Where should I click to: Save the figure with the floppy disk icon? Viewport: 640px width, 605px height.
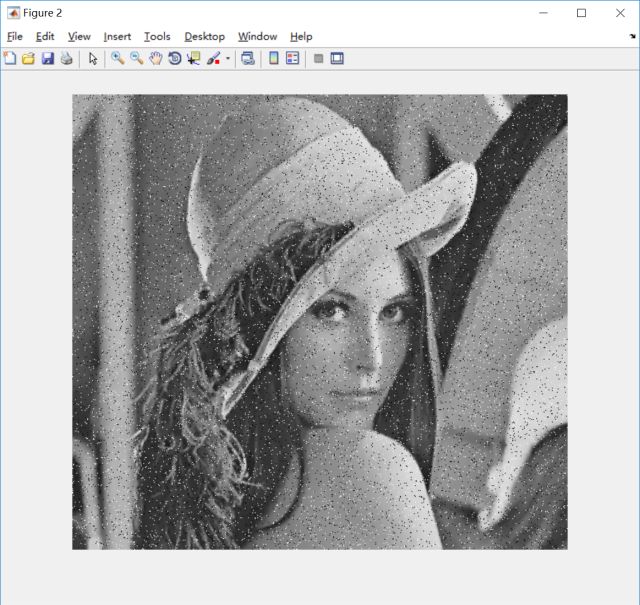47,59
